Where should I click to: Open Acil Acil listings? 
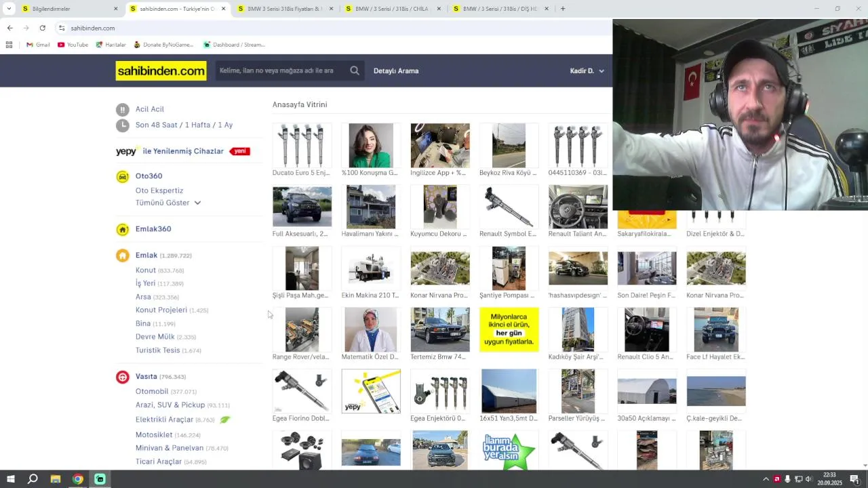pyautogui.click(x=149, y=109)
